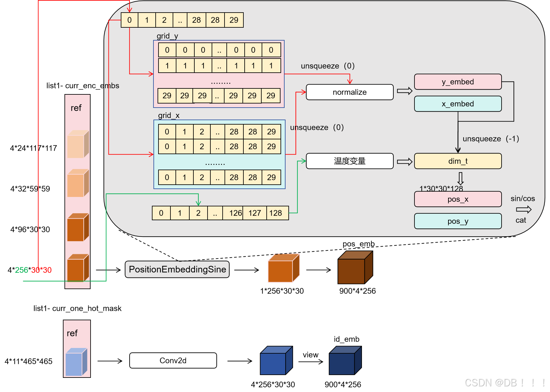Expand the grid_y matrix panel

click(219, 73)
